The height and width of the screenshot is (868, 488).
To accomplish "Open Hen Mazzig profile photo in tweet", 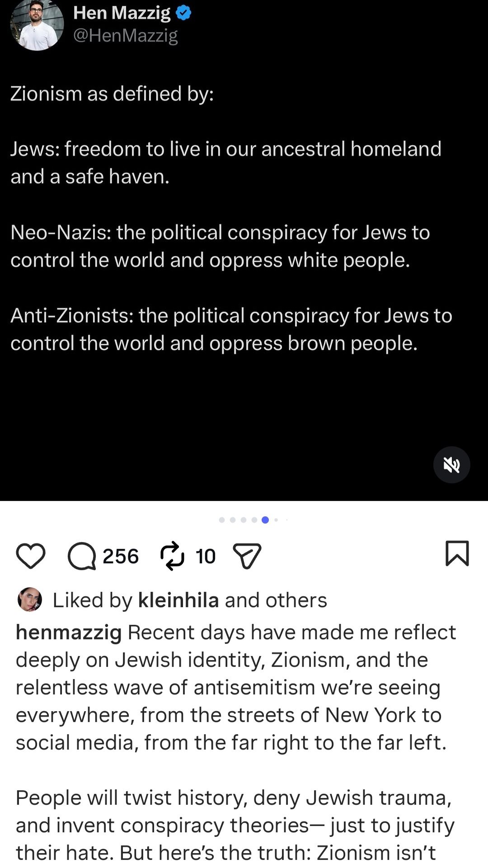I will (37, 25).
